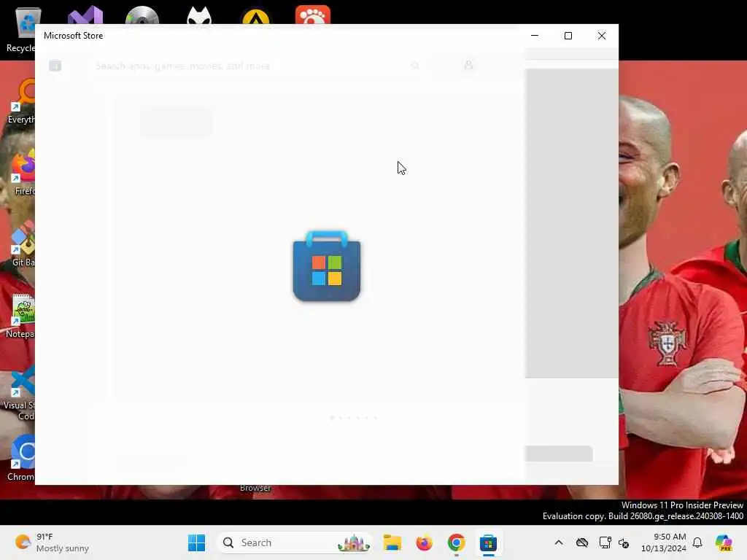
Task: Click the cloud sync tray icon
Action: point(581,542)
